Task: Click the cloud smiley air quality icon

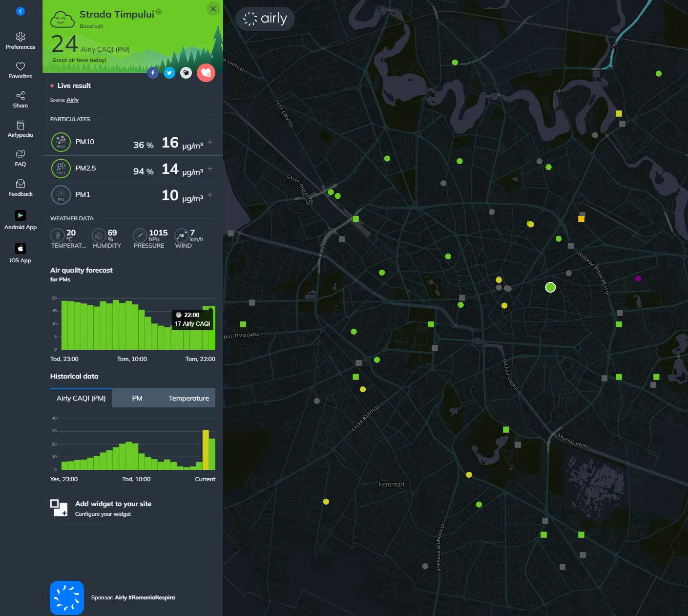Action: point(63,19)
